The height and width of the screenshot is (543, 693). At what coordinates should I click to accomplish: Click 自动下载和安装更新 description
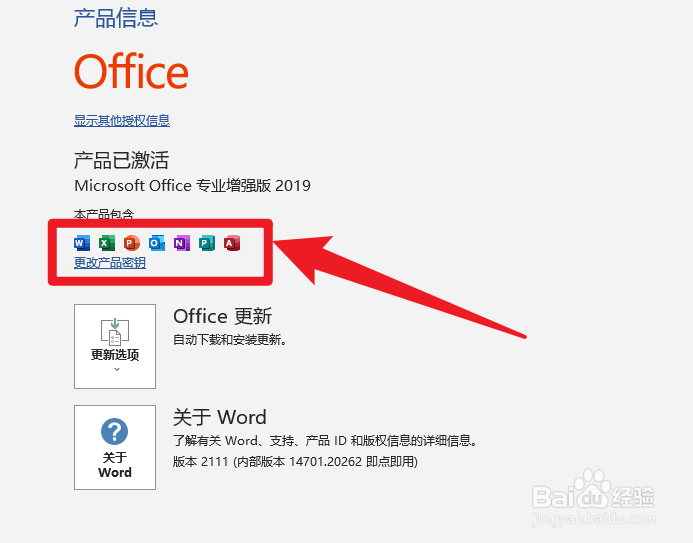(x=230, y=340)
